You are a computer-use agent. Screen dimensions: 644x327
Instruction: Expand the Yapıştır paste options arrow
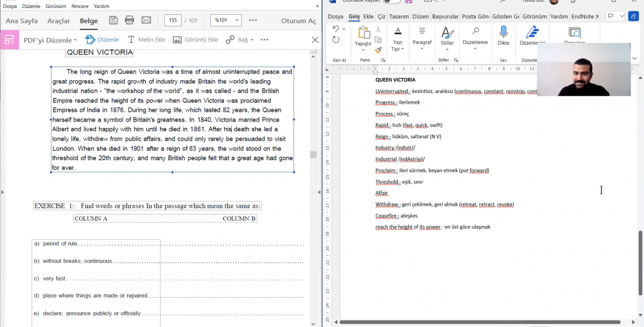coord(363,50)
